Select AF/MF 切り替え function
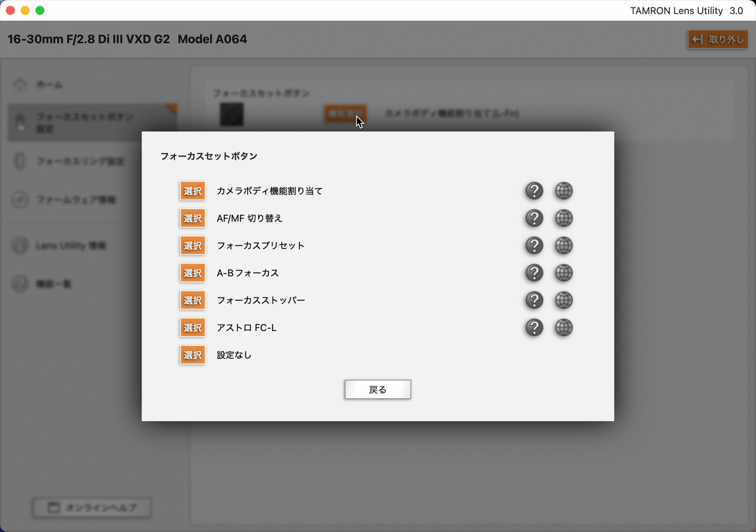The image size is (756, 532). 193,218
